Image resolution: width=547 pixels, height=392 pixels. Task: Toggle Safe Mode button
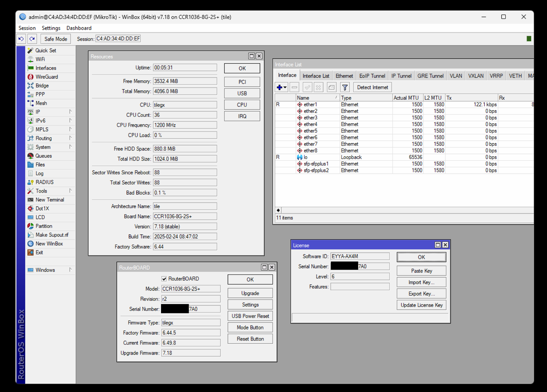[x=56, y=39]
